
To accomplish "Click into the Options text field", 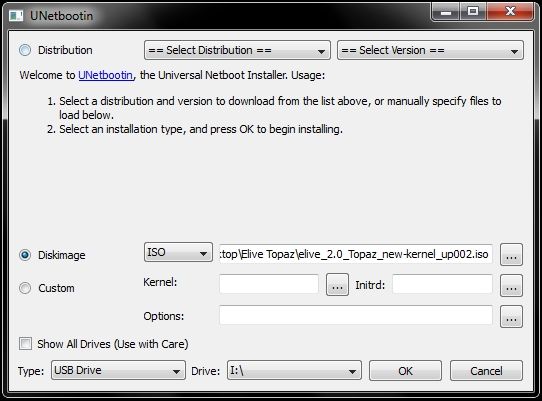I will [356, 315].
